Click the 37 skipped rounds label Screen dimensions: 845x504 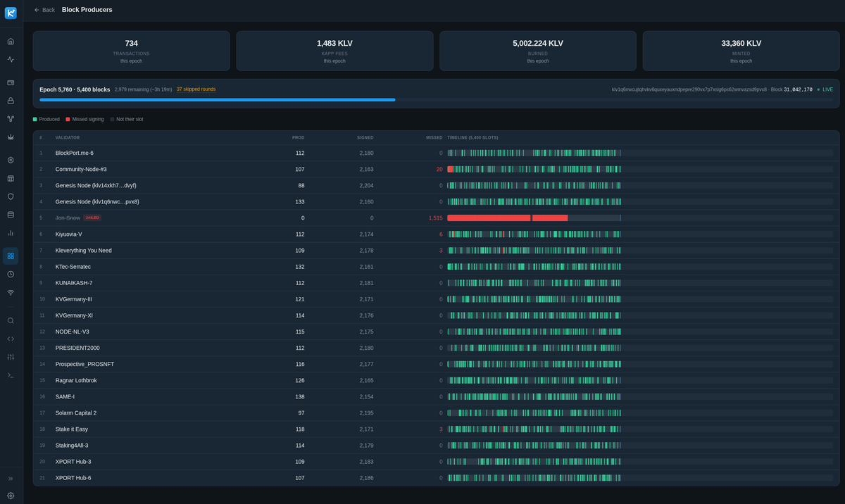pos(196,89)
